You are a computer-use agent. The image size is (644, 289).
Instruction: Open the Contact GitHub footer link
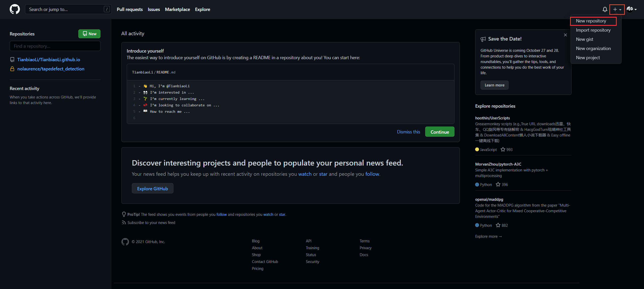(x=265, y=262)
